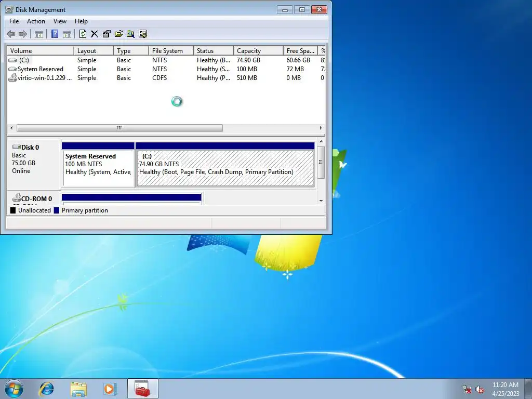Click the 72 MB free space cell
Viewport: 532px width, 399px height.
(x=295, y=69)
